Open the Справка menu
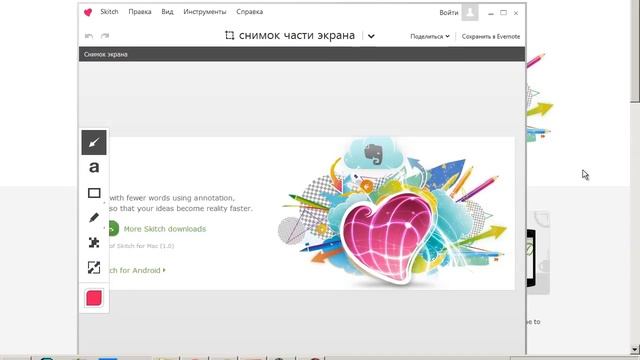The image size is (640, 360). (249, 12)
